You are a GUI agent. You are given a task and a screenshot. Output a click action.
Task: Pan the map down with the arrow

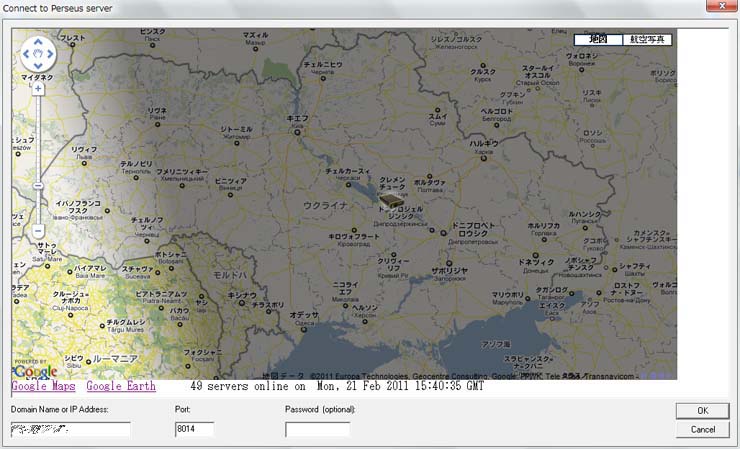point(38,66)
